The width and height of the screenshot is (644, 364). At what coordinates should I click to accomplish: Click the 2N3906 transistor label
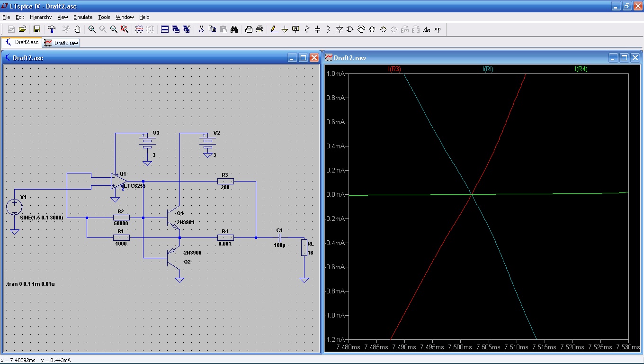[193, 253]
